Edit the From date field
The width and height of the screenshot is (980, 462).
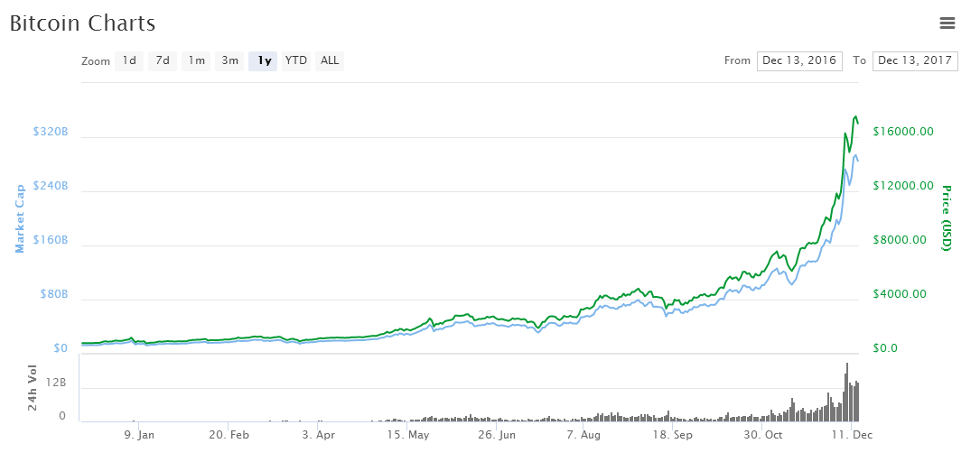[799, 60]
